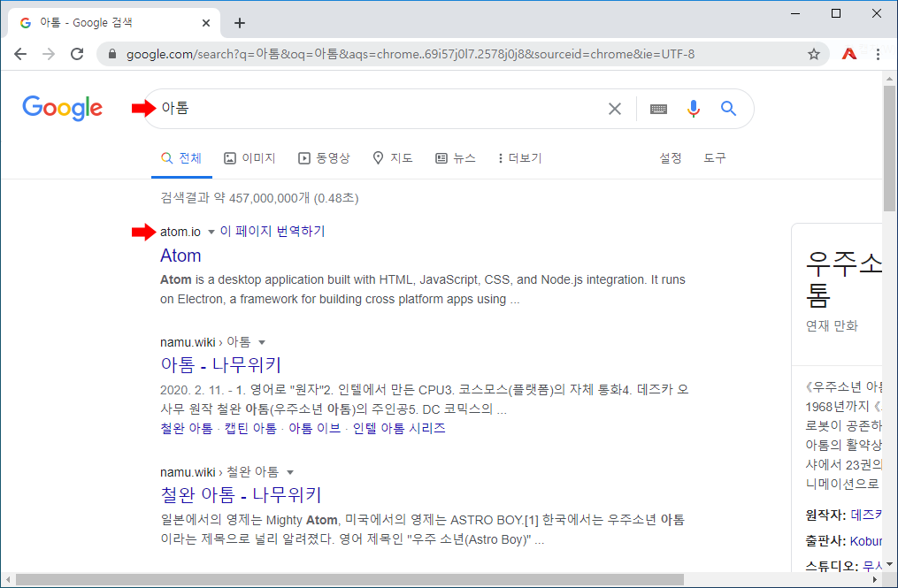
Task: Minimize the Chrome window
Action: pos(794,13)
